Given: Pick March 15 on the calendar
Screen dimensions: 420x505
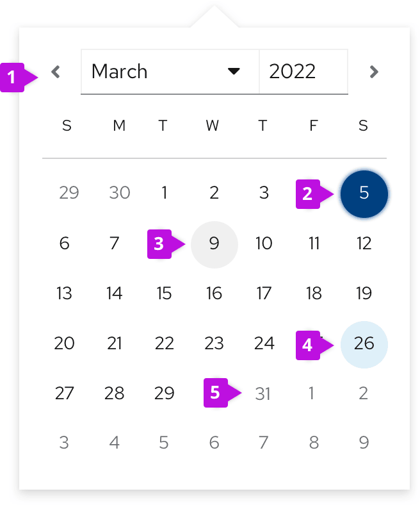Looking at the screenshot, I should (165, 294).
